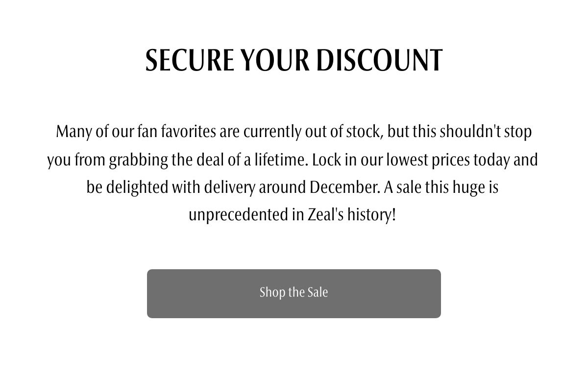The height and width of the screenshot is (373, 588).
Task: Click the Shop the Sale button
Action: tap(294, 294)
